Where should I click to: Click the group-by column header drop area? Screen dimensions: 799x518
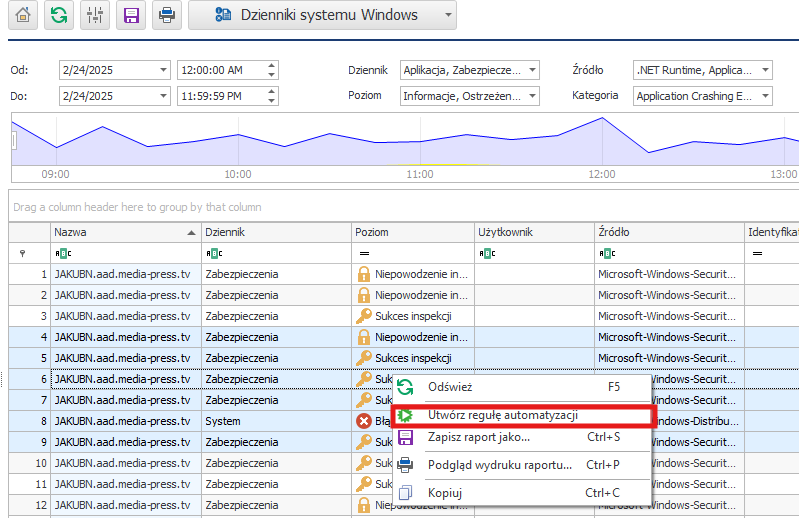(x=404, y=207)
